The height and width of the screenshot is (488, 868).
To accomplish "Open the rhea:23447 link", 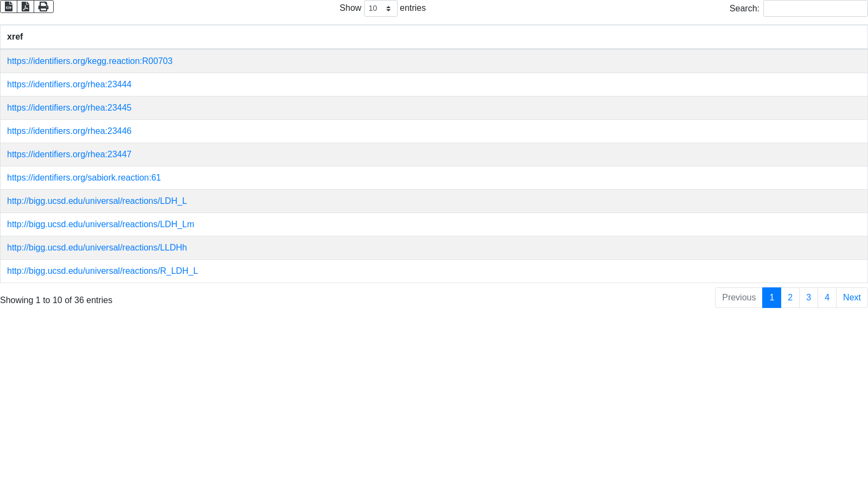I will 69,155.
